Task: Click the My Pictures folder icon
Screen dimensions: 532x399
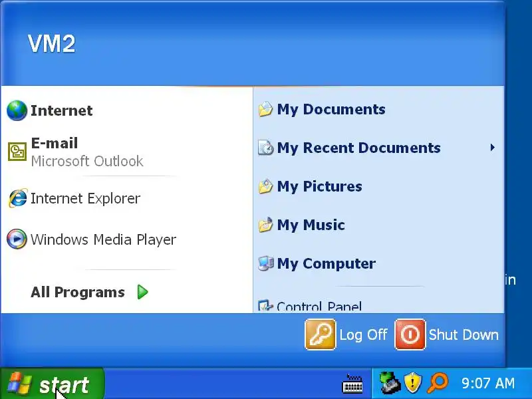Action: [265, 186]
